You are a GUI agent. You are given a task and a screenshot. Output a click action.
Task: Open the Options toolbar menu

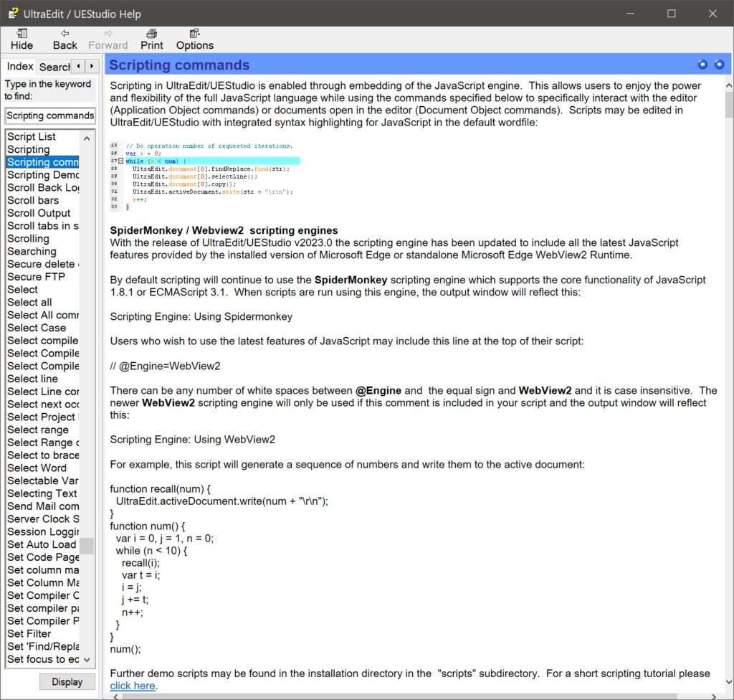(x=195, y=39)
